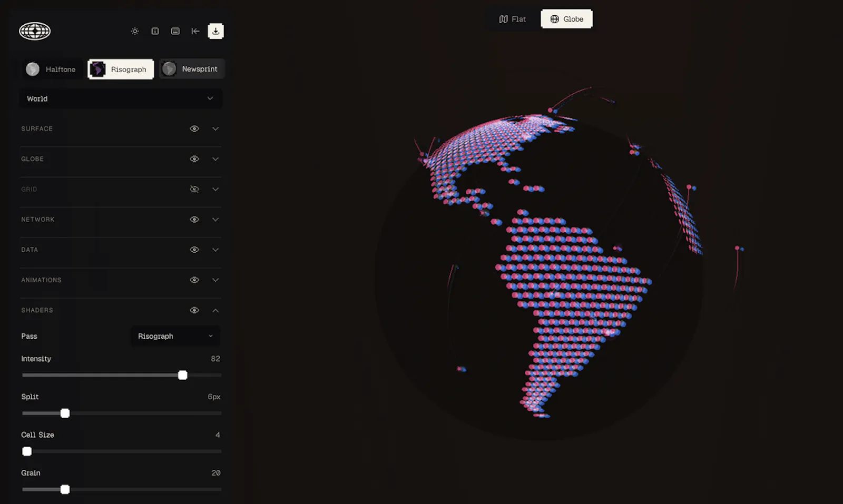Viewport: 843px width, 504px height.
Task: Expand the Globe section chevron
Action: coord(215,159)
